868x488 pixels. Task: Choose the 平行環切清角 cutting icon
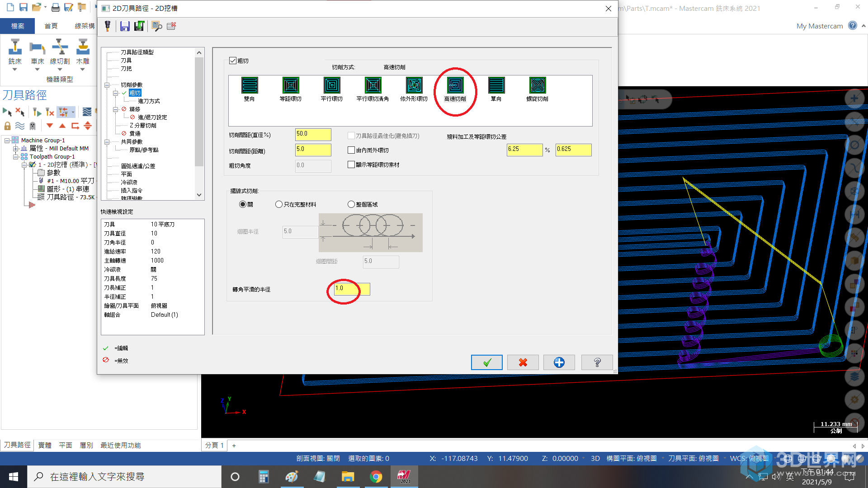[373, 85]
